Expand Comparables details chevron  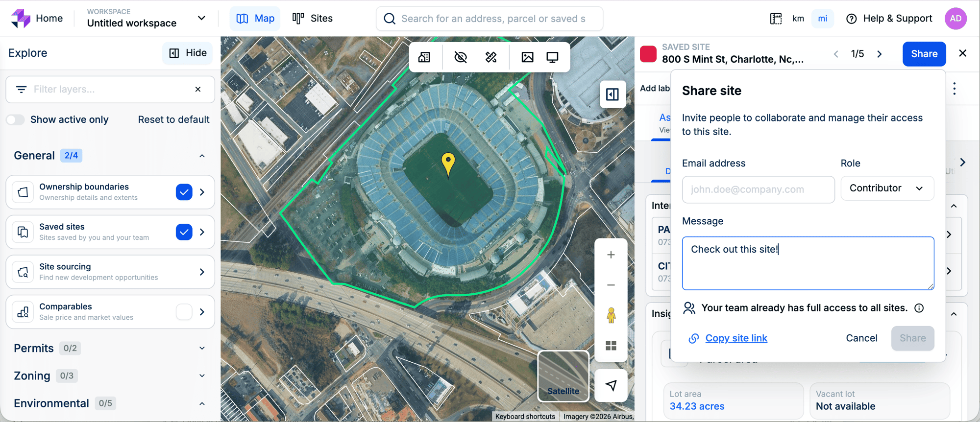tap(202, 312)
